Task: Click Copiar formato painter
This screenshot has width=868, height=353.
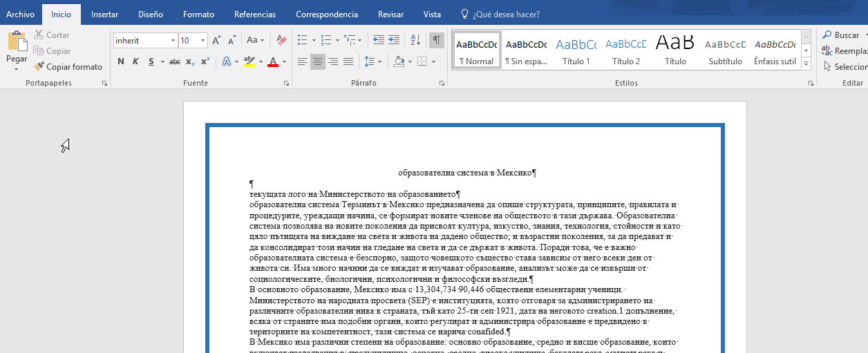Action: click(68, 66)
